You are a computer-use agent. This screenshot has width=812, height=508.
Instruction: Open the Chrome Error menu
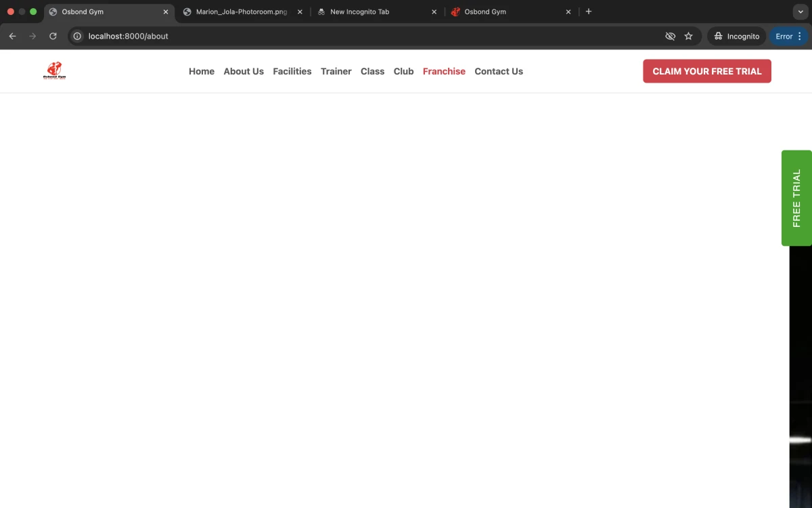(x=789, y=37)
